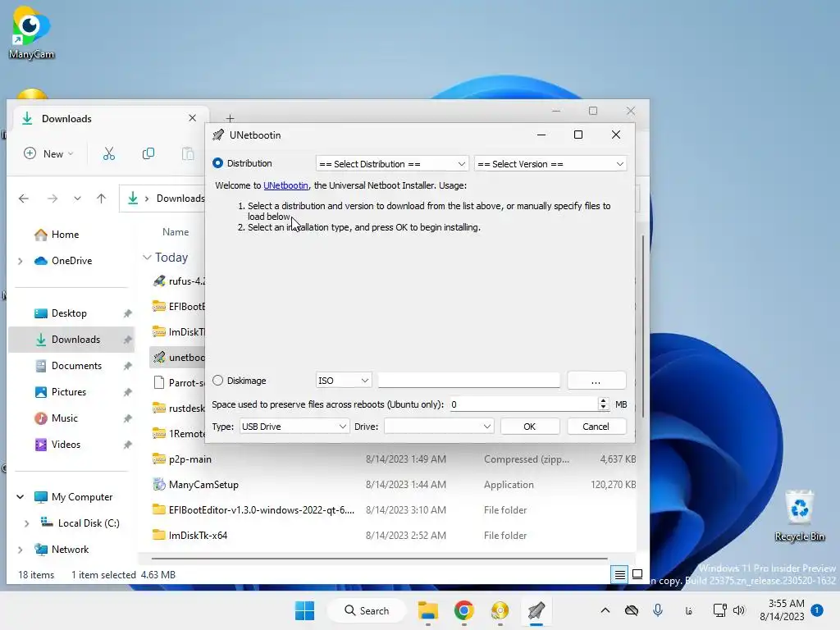Expand the OneDrive tree node
840x630 pixels.
pos(21,261)
